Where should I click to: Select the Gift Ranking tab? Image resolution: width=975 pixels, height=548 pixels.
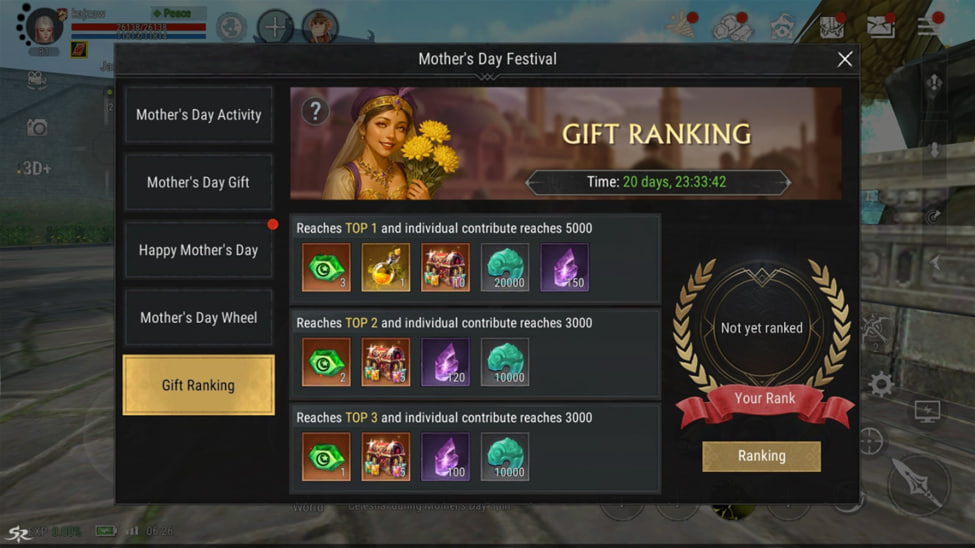click(x=198, y=385)
